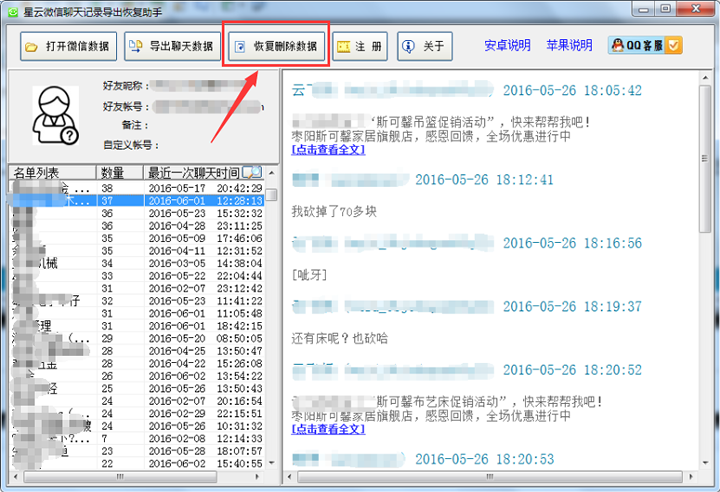Open the 苹果说明 link
Viewport: 720px width, 492px height.
(569, 45)
